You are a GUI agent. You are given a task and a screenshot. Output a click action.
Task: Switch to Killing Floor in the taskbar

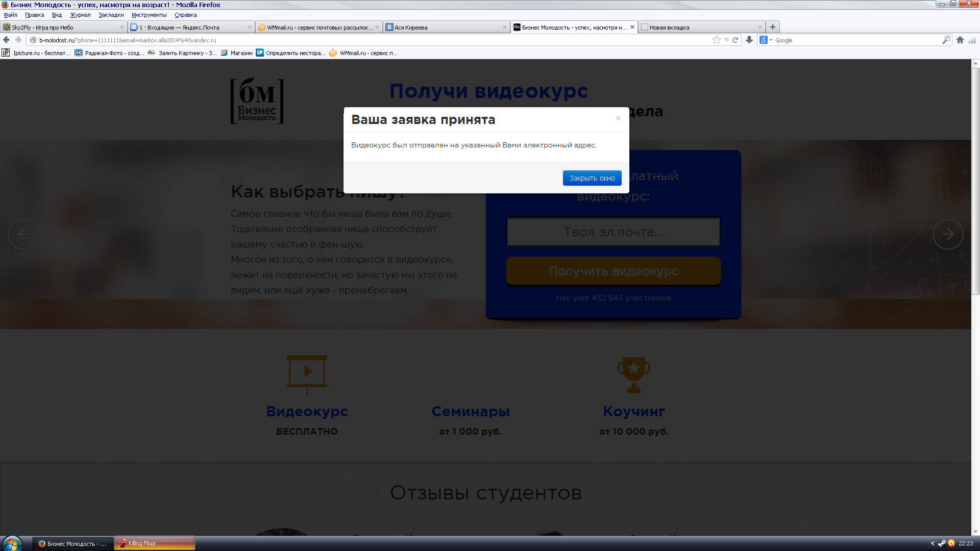153,543
